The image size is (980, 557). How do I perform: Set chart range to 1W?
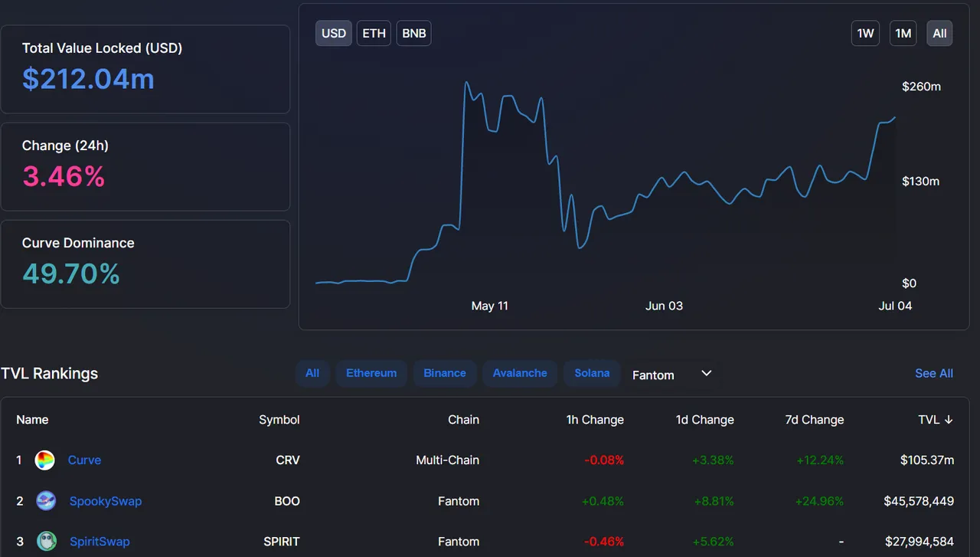[865, 34]
